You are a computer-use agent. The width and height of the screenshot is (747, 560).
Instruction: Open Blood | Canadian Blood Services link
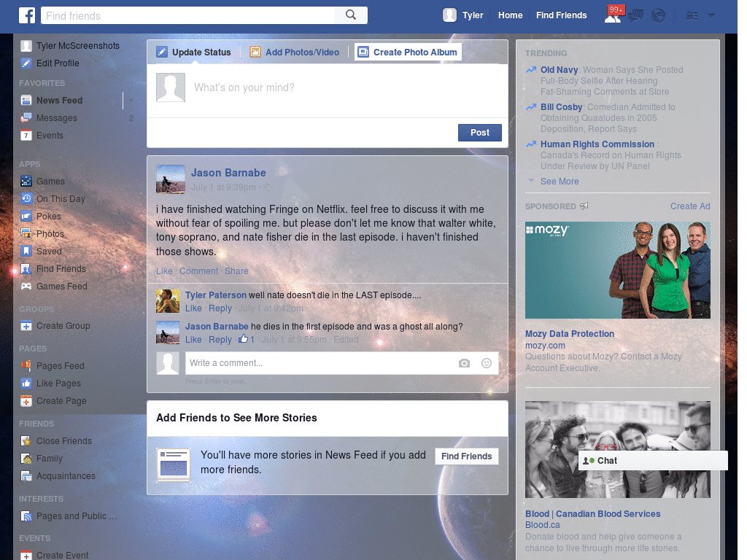[592, 514]
